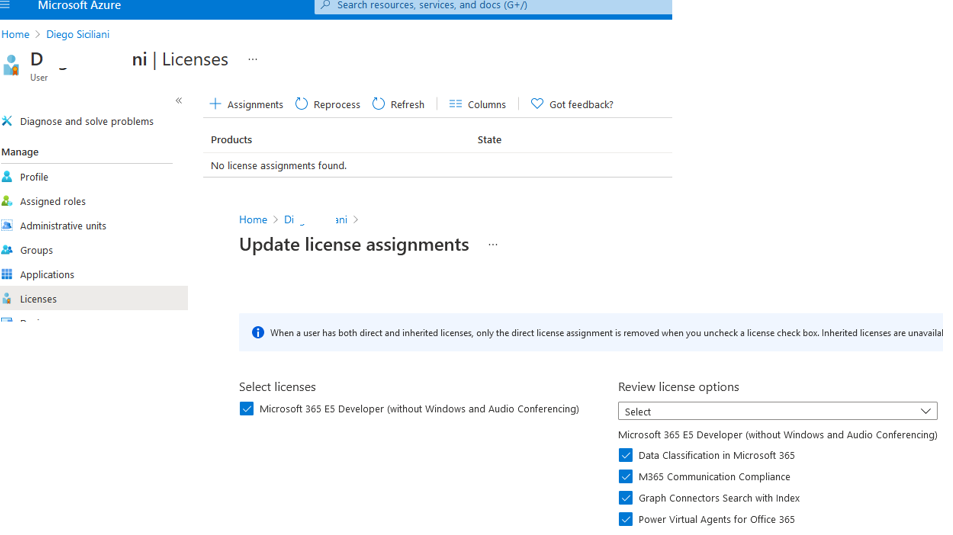The width and height of the screenshot is (953, 535).
Task: Click the Microsoft Azure header title
Action: pos(79,5)
